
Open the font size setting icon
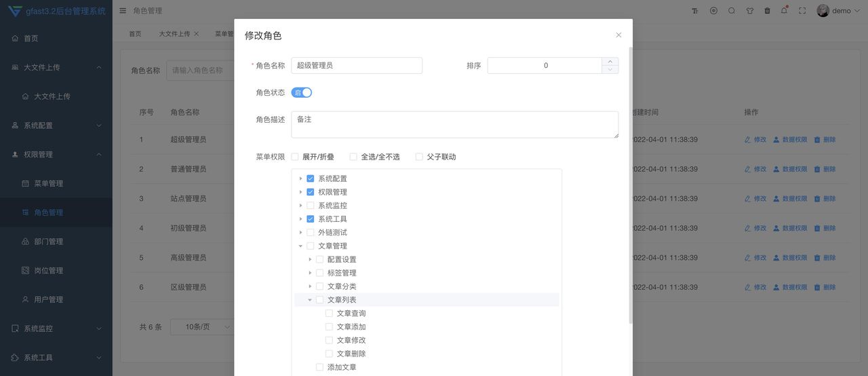click(x=695, y=11)
